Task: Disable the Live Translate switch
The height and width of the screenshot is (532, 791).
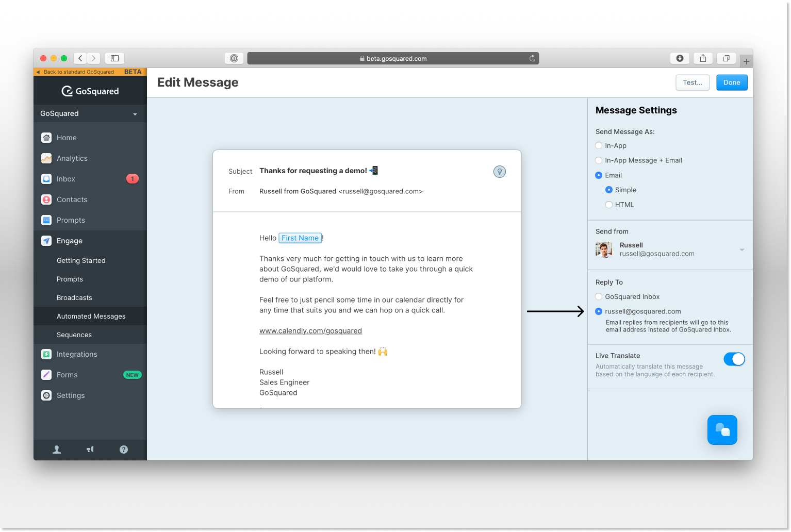Action: coord(734,359)
